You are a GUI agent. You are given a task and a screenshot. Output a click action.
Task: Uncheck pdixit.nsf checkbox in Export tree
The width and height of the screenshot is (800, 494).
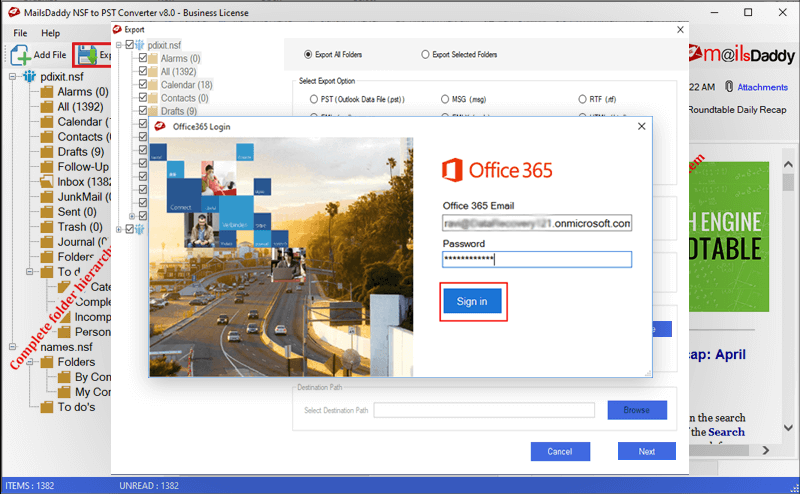tap(130, 45)
